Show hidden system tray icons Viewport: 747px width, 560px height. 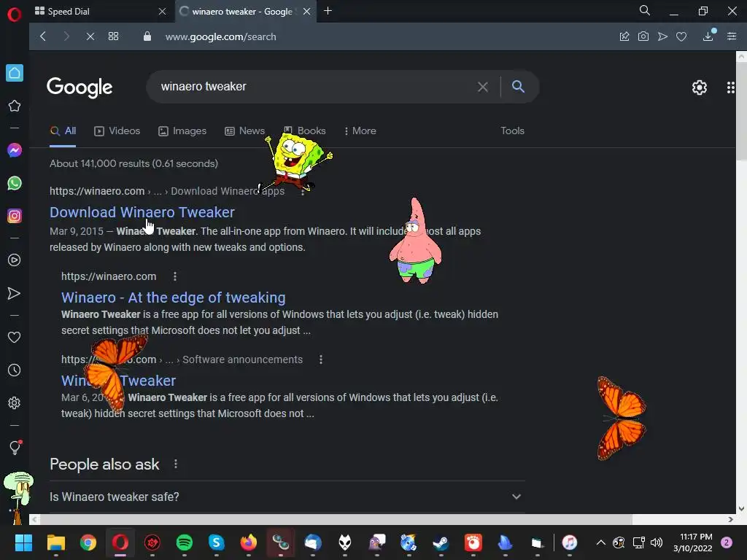[x=601, y=542]
